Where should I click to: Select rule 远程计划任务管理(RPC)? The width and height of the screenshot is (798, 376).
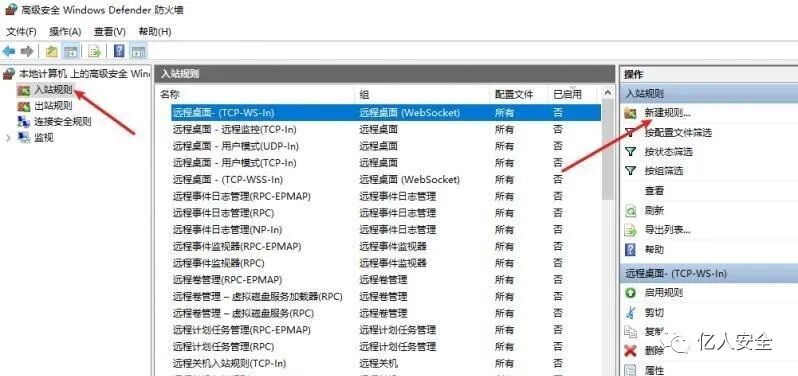(386, 346)
